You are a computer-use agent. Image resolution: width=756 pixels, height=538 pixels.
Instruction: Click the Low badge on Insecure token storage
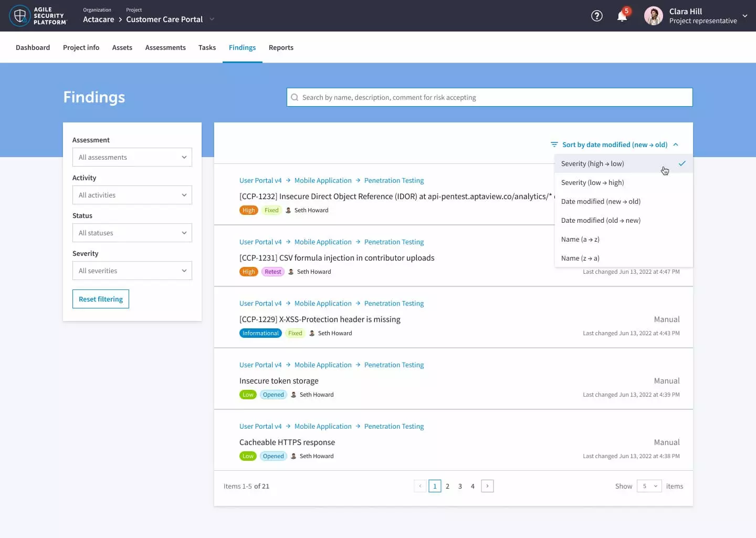coord(248,395)
